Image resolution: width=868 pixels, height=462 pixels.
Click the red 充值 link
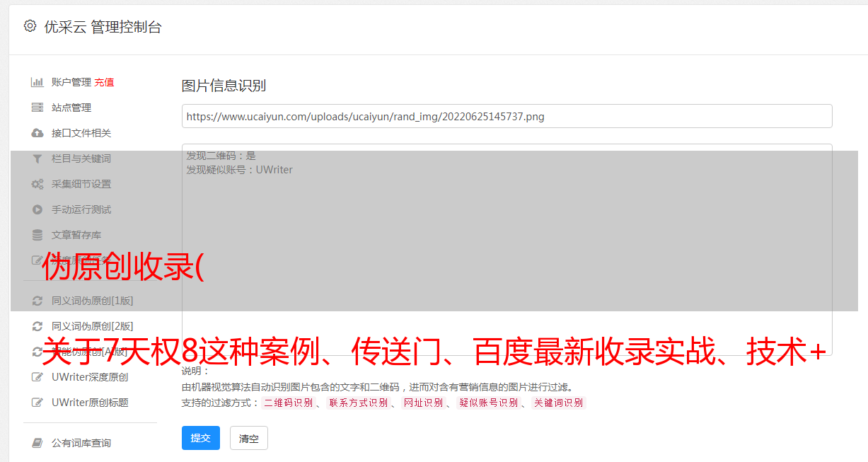coord(104,82)
